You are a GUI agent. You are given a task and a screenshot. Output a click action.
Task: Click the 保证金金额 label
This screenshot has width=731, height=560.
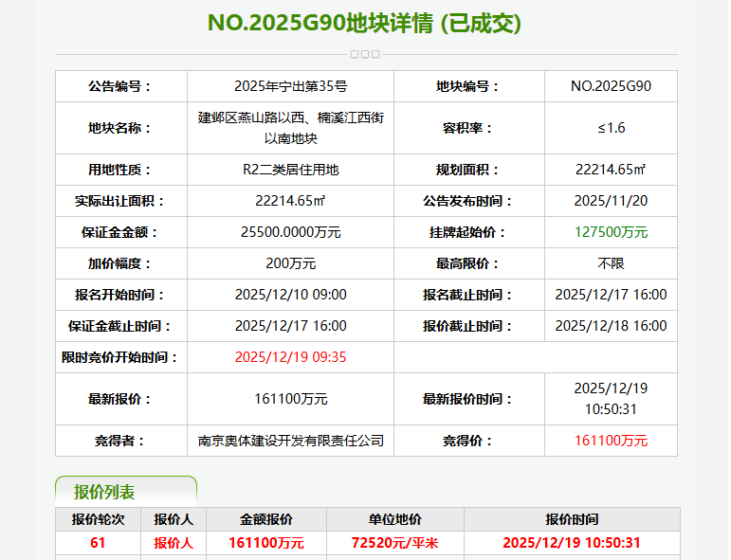tap(120, 232)
